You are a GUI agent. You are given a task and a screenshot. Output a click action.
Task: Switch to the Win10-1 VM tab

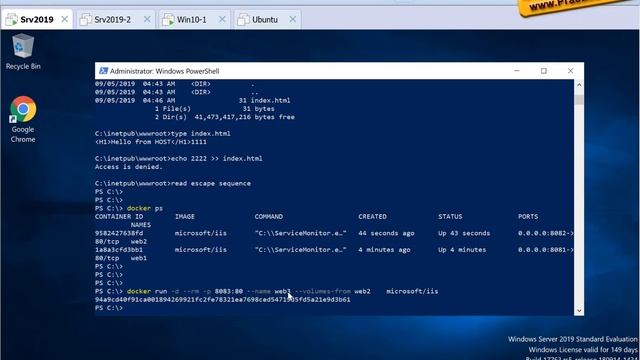(x=192, y=19)
